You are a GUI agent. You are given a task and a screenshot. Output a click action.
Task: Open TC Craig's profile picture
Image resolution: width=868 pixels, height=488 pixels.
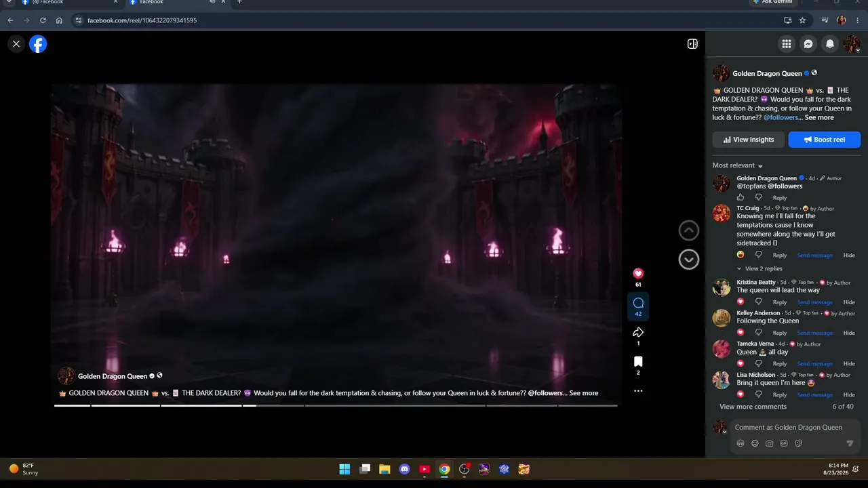click(722, 213)
